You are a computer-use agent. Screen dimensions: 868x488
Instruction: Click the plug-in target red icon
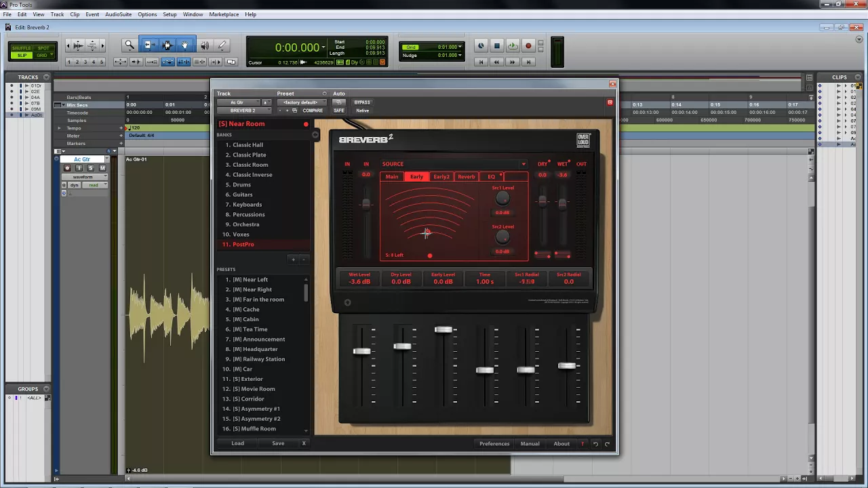[610, 102]
